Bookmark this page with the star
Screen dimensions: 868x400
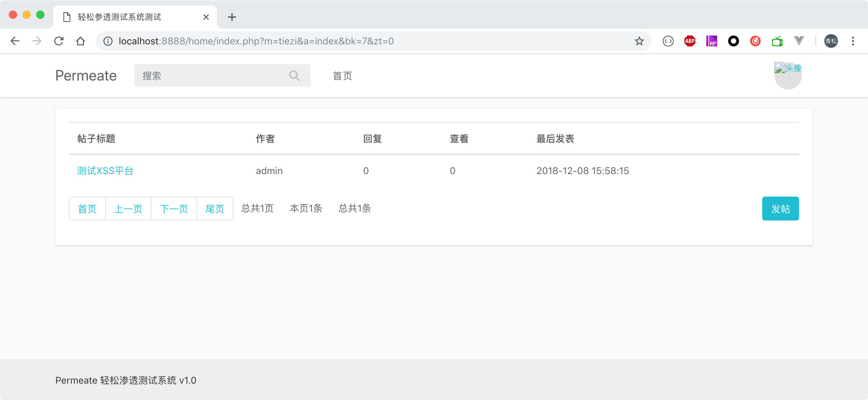639,41
